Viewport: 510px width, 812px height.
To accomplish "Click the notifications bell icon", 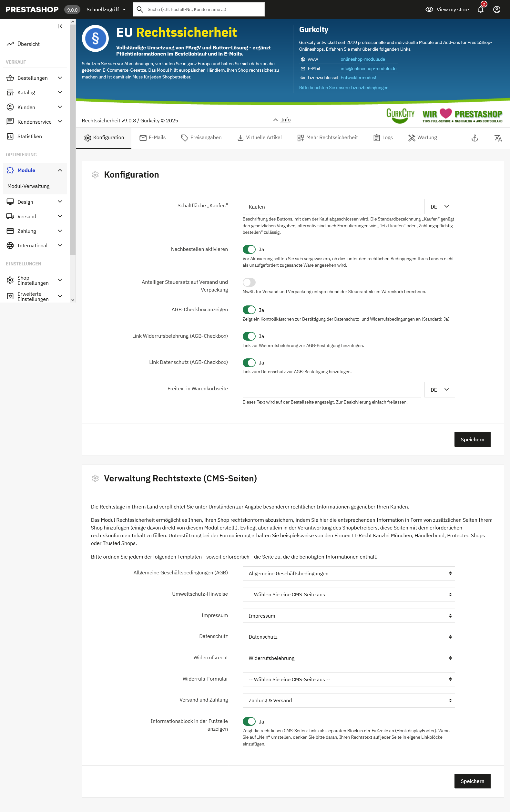I will (x=480, y=9).
